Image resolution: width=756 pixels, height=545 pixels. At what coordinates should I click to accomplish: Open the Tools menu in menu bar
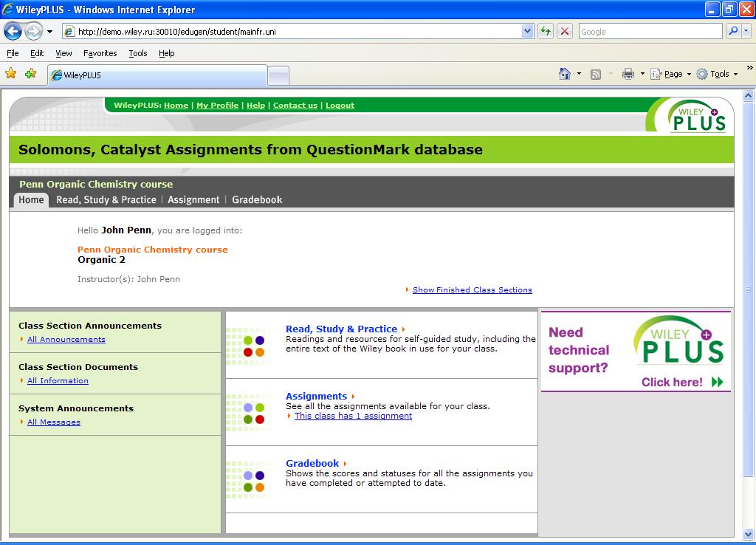coord(138,53)
